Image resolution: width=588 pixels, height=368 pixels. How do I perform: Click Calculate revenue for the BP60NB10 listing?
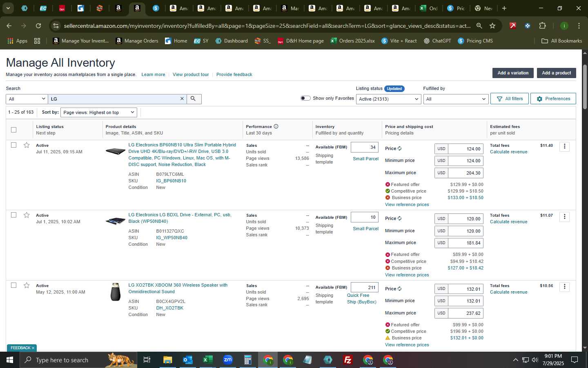tap(508, 152)
